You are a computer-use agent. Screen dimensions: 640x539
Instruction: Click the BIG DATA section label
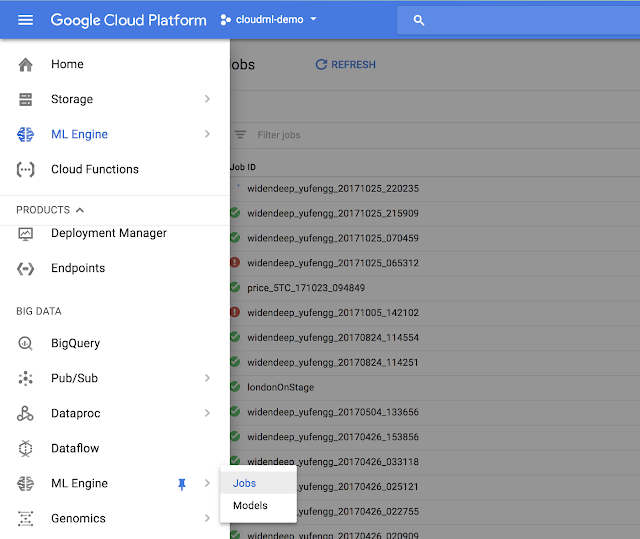coord(39,311)
